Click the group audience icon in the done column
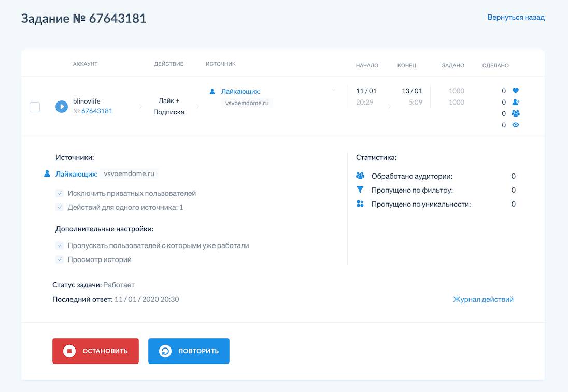Screen dimensions: 568x392 515,113
